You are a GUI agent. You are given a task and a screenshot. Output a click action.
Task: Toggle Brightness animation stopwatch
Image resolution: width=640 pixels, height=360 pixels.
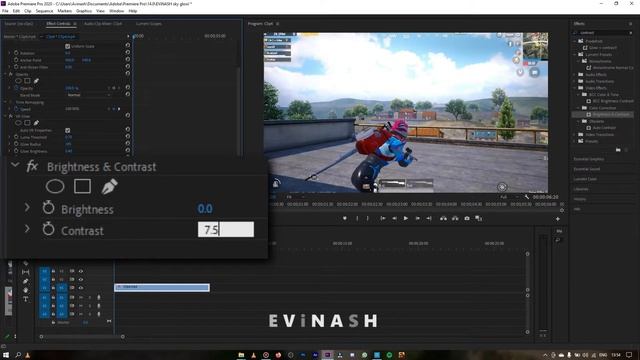click(x=48, y=208)
